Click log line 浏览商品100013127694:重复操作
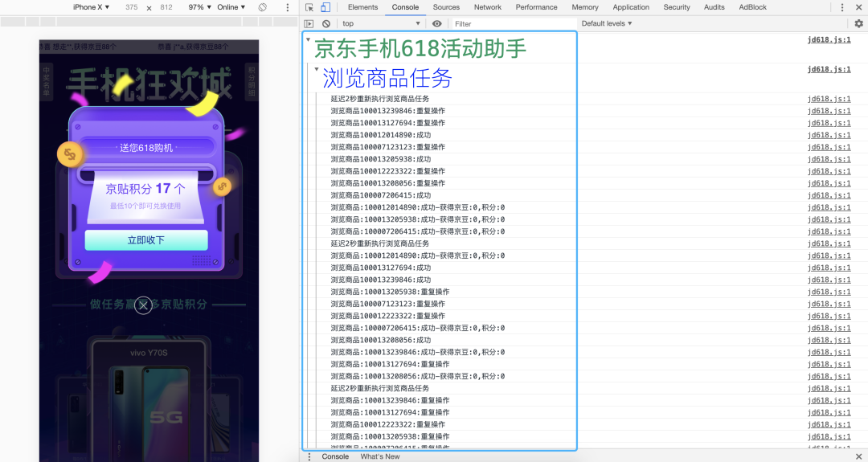The width and height of the screenshot is (868, 462). (387, 123)
